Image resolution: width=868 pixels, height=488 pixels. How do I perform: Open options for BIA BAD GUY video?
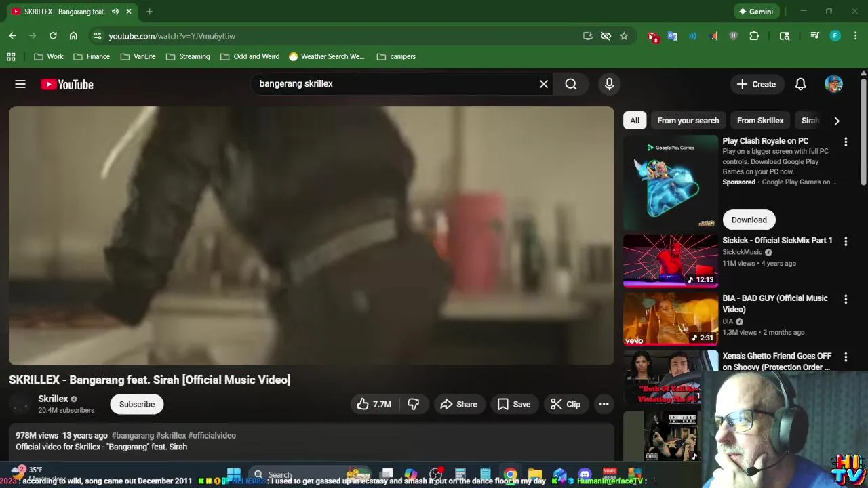846,299
